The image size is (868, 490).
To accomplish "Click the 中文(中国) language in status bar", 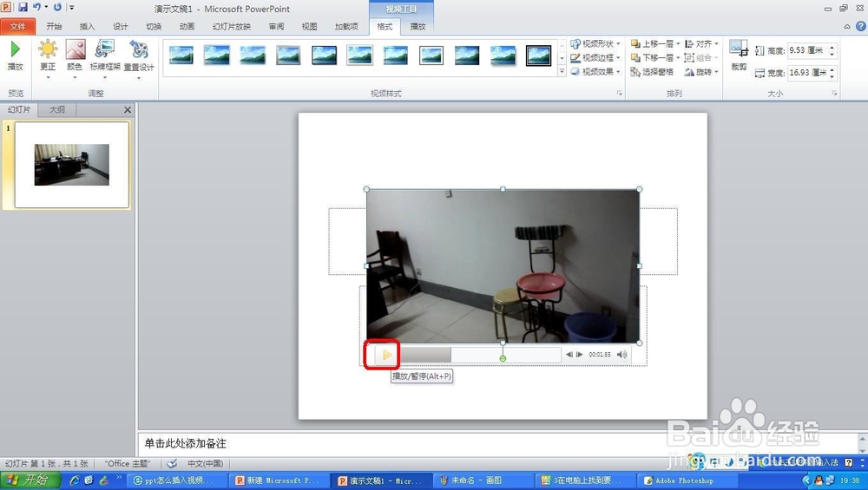I will click(206, 463).
